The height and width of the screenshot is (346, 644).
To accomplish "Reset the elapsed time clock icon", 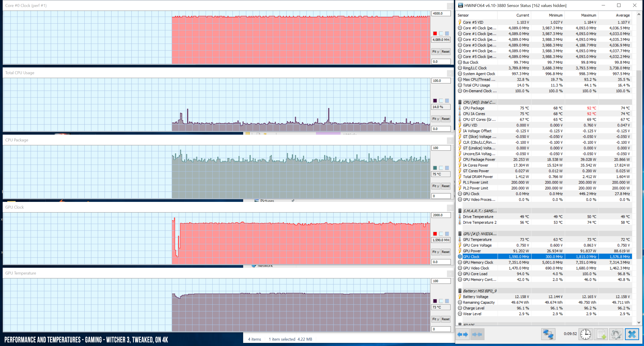I will 585,334.
